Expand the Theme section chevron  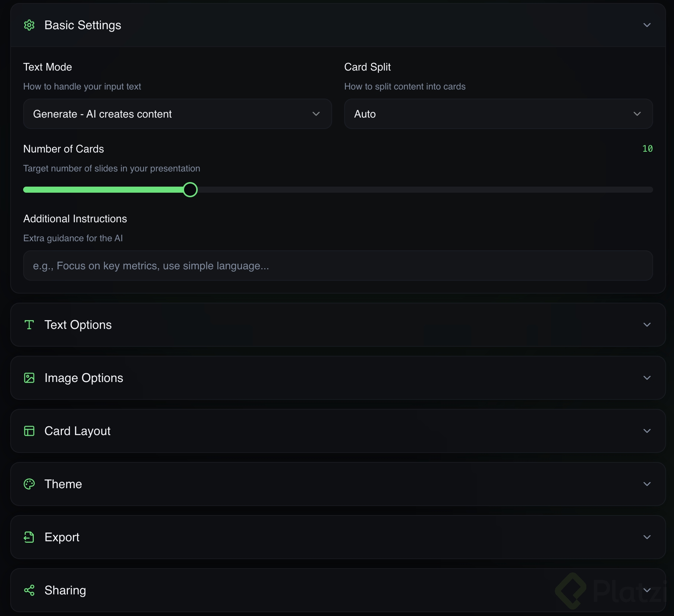point(647,484)
